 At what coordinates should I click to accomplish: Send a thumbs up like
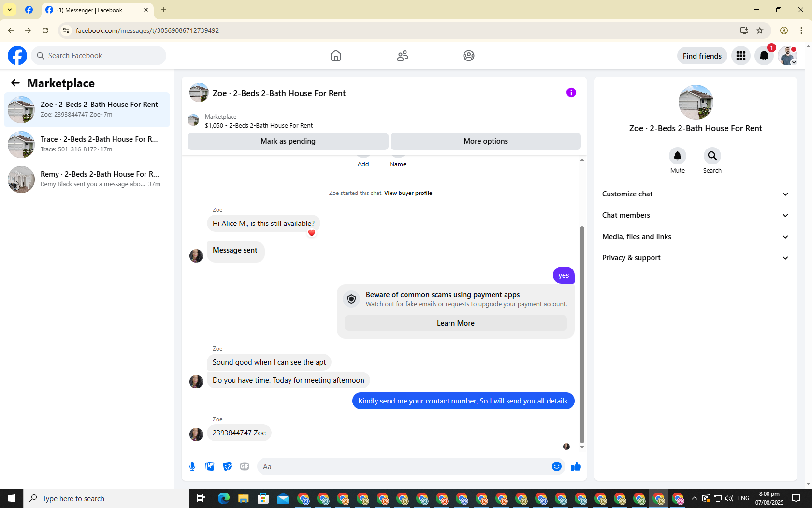click(x=576, y=466)
